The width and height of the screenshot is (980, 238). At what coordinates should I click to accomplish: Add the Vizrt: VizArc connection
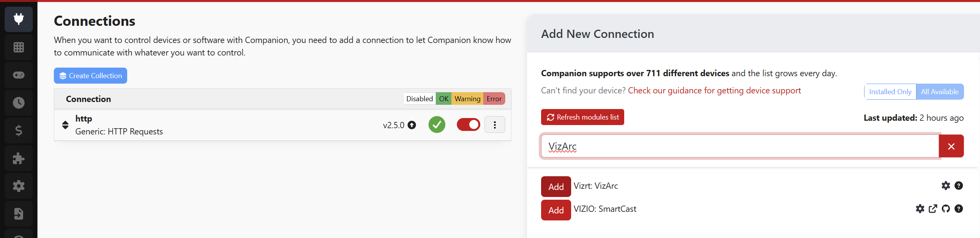coord(556,186)
